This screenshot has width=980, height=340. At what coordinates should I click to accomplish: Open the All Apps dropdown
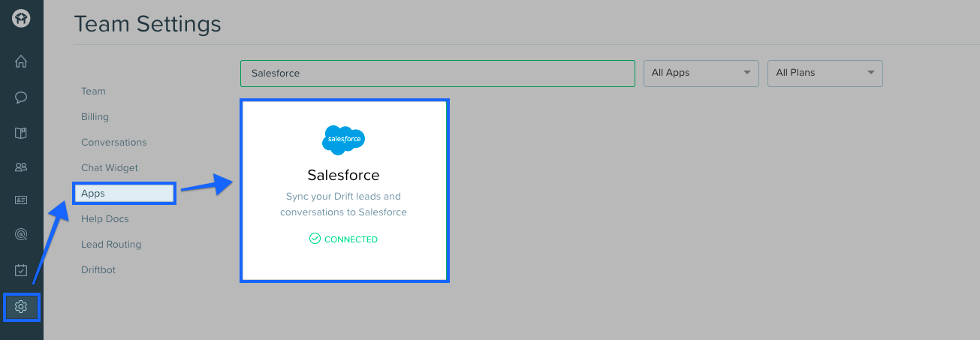click(x=701, y=73)
